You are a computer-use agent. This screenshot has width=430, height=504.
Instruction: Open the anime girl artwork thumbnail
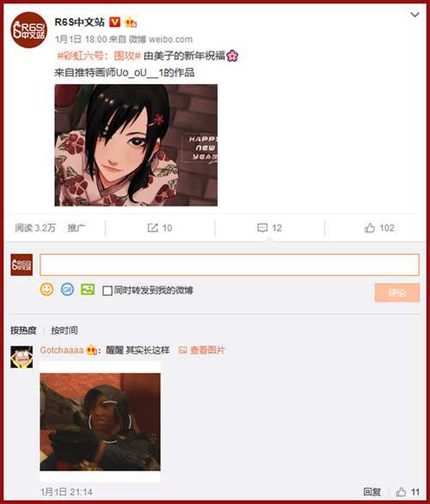[x=136, y=145]
